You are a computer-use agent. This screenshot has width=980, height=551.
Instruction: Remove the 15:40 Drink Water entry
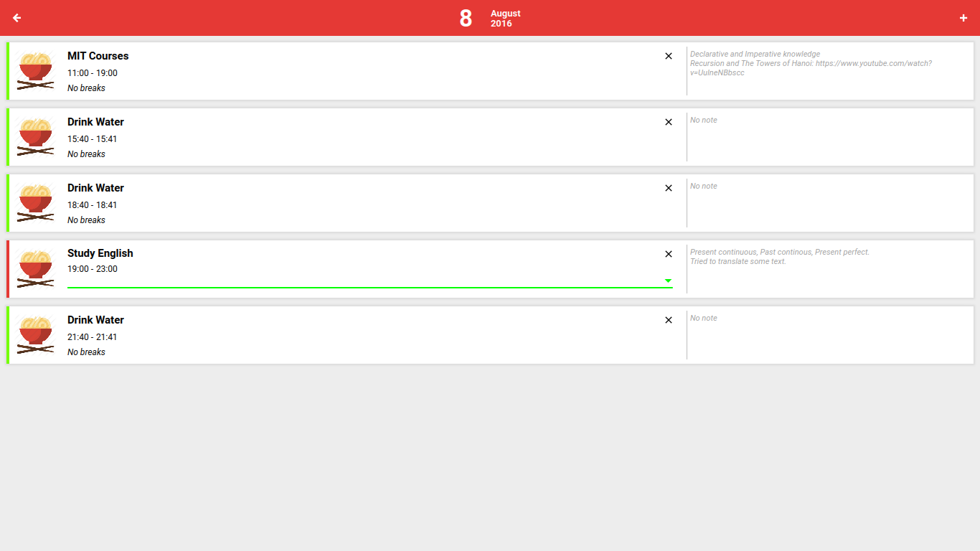pos(669,122)
